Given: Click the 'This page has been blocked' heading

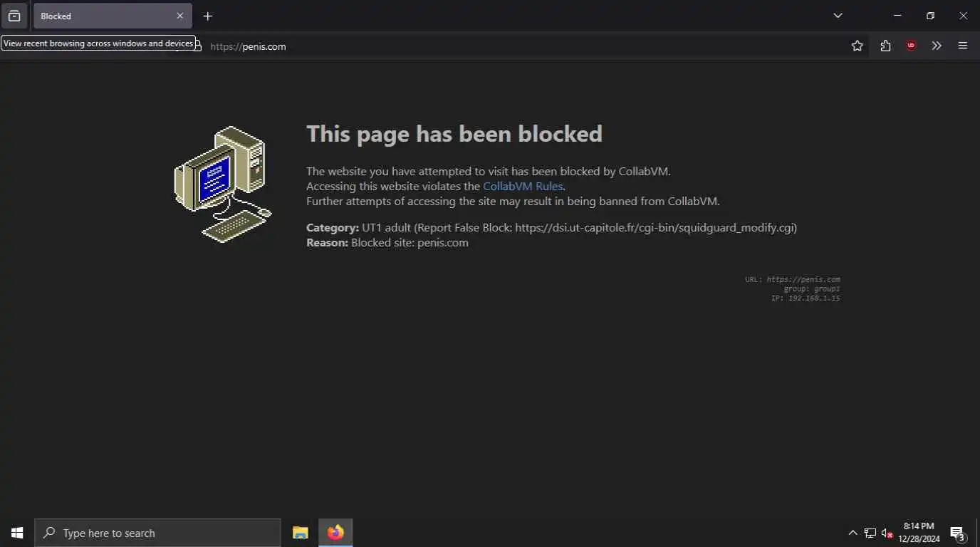Looking at the screenshot, I should 454,134.
